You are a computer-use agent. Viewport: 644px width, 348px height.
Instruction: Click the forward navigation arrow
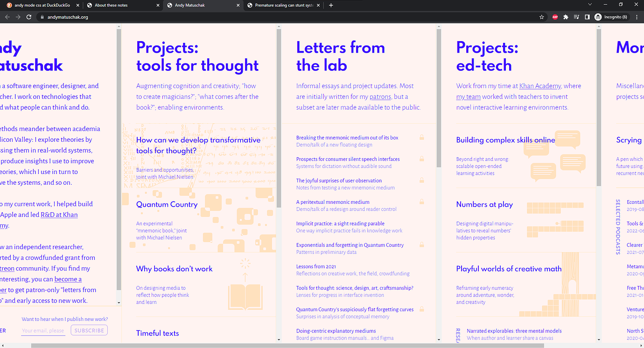click(18, 16)
